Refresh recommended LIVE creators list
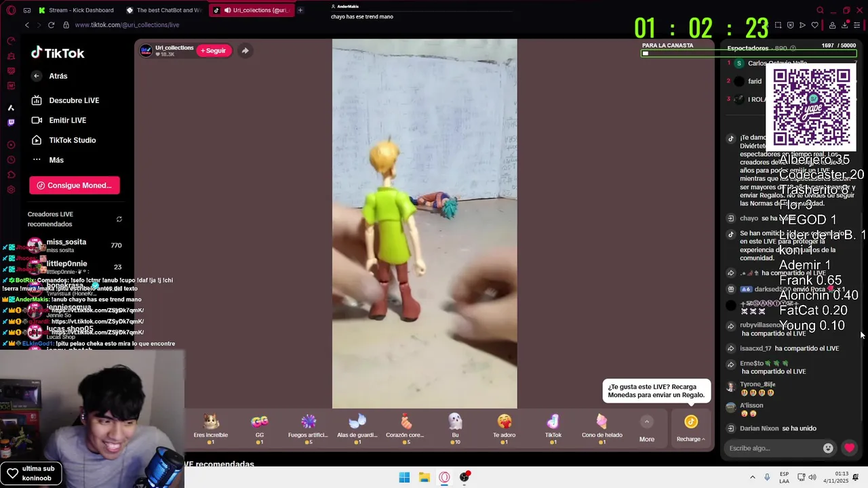The height and width of the screenshot is (488, 868). [x=119, y=219]
